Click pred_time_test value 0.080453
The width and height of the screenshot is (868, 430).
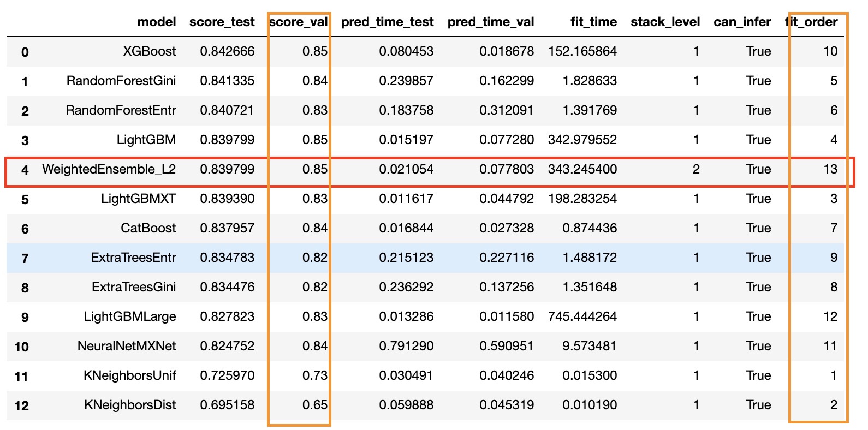pos(406,51)
